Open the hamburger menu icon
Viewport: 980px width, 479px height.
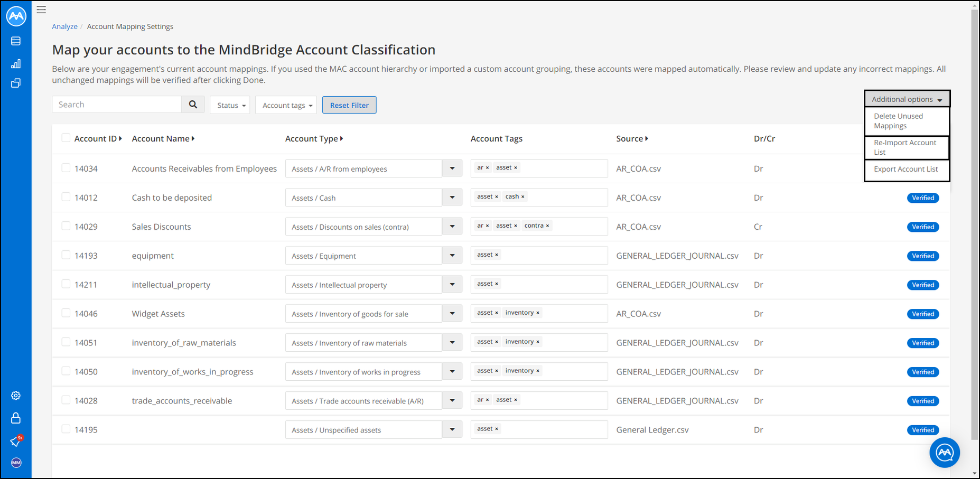(41, 10)
